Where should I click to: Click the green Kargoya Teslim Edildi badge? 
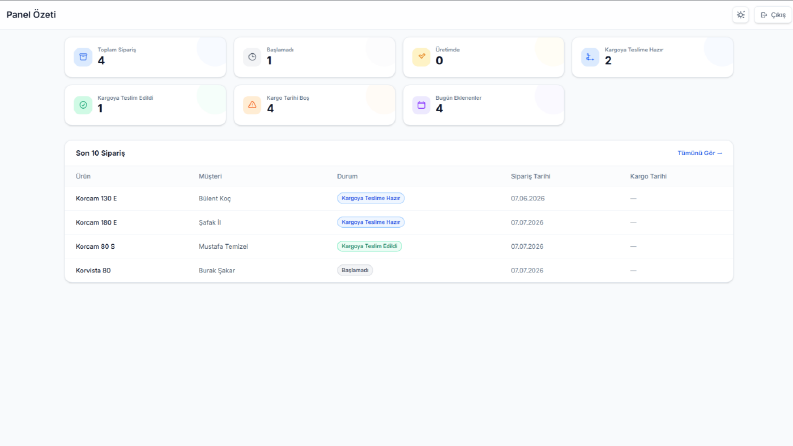click(369, 246)
